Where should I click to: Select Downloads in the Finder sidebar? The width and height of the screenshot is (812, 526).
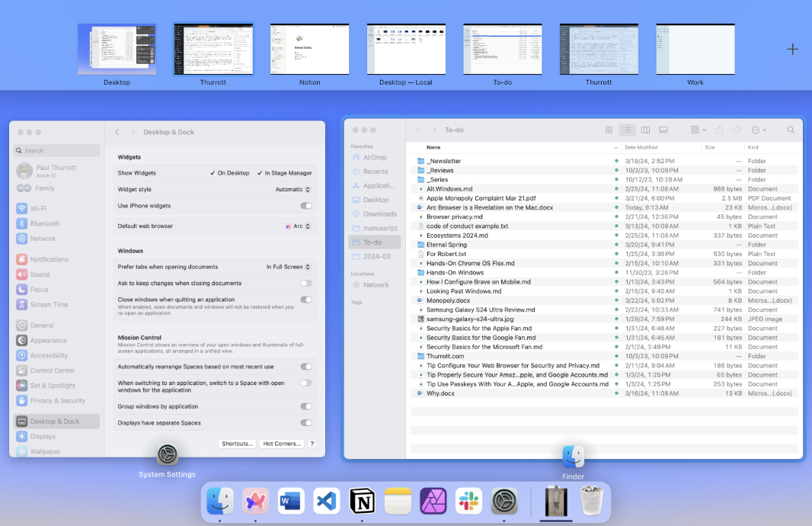pyautogui.click(x=379, y=214)
